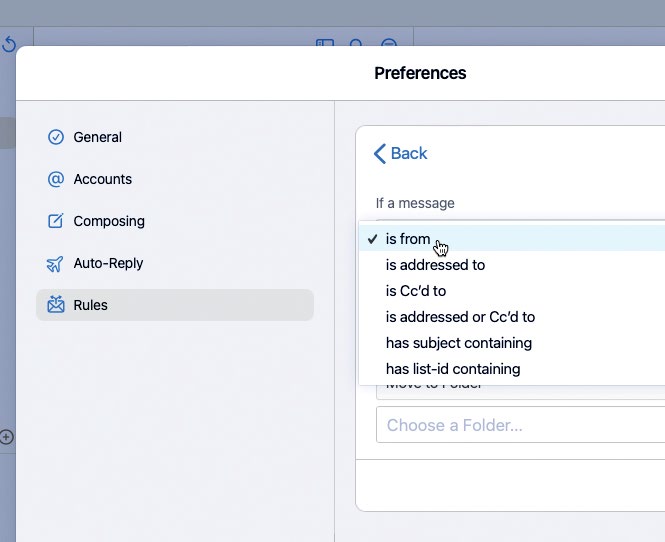
Task: Click the Auto-Reply airplane icon
Action: click(x=56, y=264)
